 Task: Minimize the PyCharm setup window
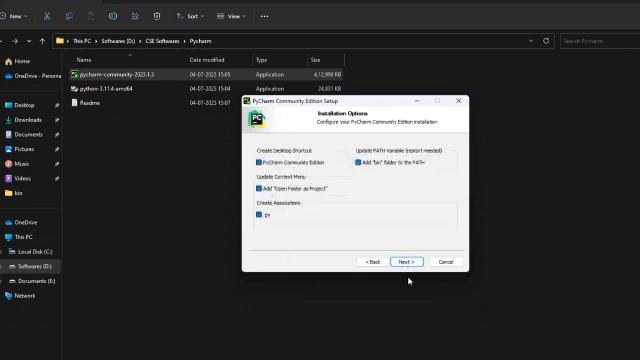[x=417, y=101]
